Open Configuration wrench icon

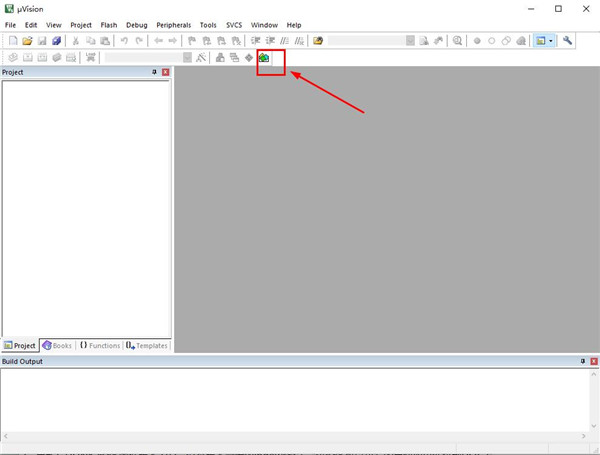coord(567,41)
